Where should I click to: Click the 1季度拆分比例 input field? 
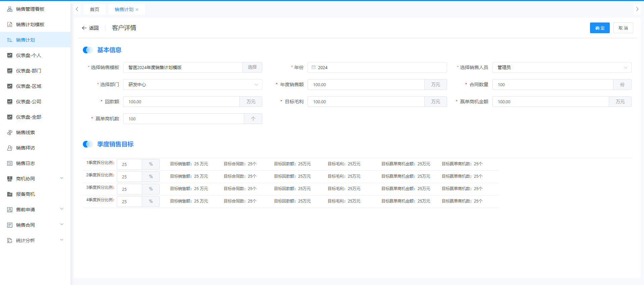(x=129, y=164)
